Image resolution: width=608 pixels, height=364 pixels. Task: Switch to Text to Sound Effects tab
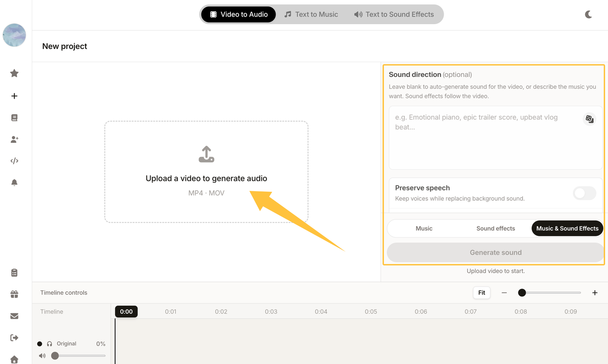[x=394, y=14]
